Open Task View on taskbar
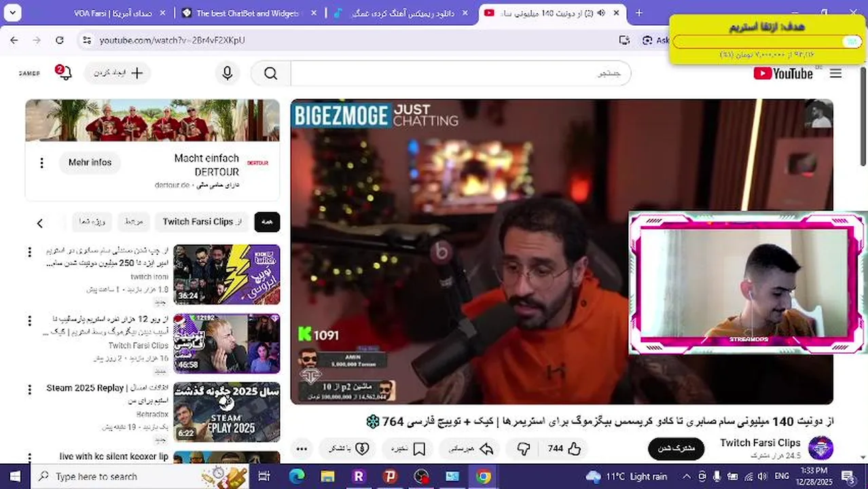Screen dimensions: 868x489 [264, 476]
